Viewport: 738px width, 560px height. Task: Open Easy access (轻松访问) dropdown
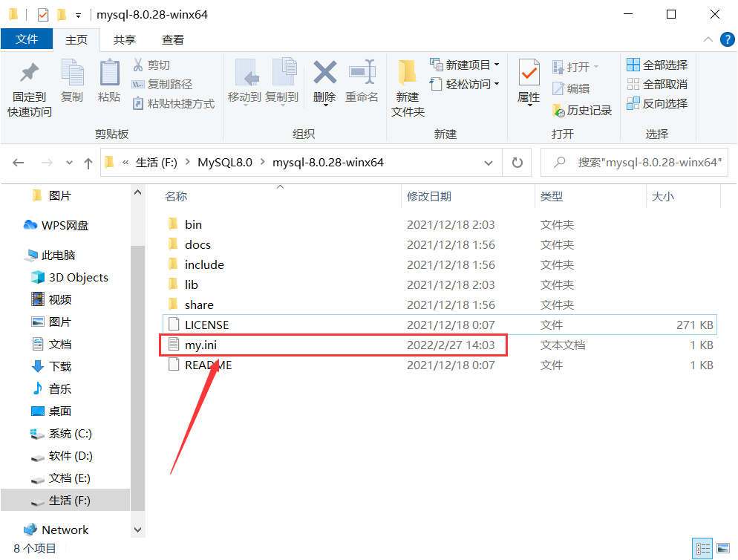[465, 85]
